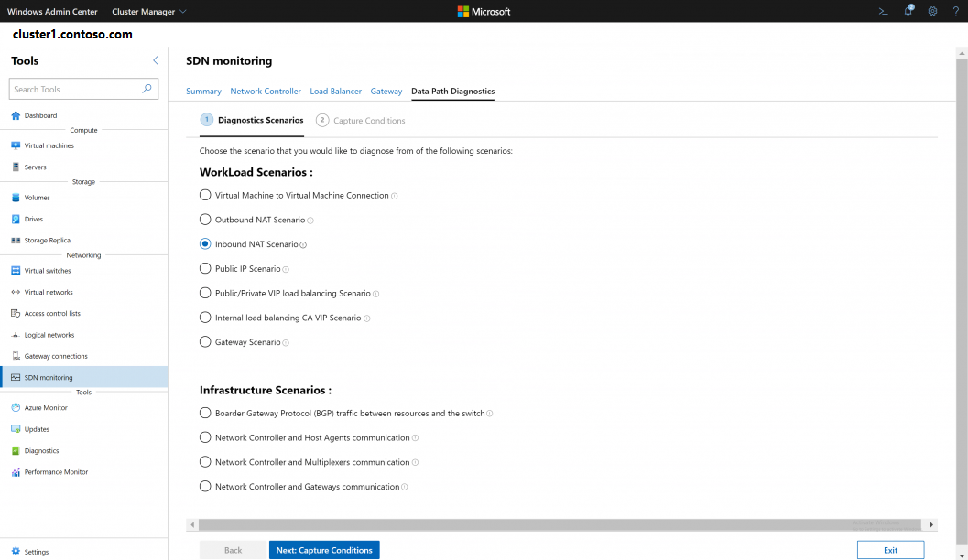Screen dimensions: 968x560
Task: Go to Capture Conditions step
Action: 361,120
